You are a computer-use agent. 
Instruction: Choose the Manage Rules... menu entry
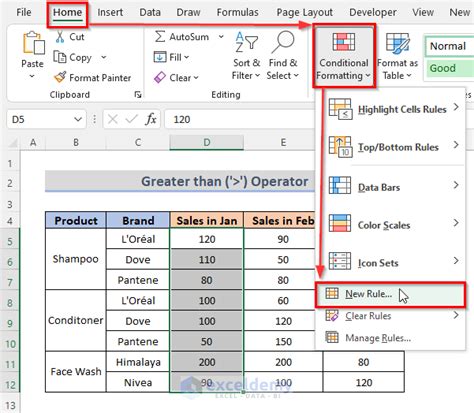coord(390,338)
